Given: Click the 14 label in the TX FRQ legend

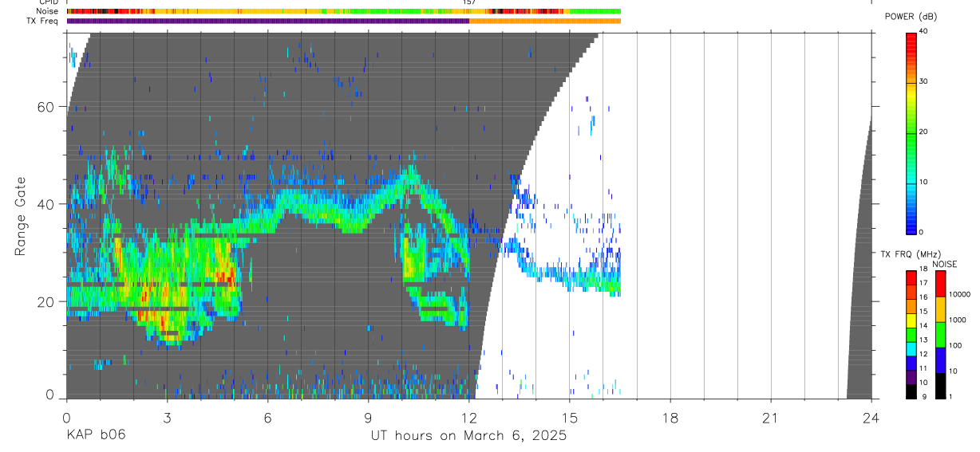Looking at the screenshot, I should click(924, 325).
